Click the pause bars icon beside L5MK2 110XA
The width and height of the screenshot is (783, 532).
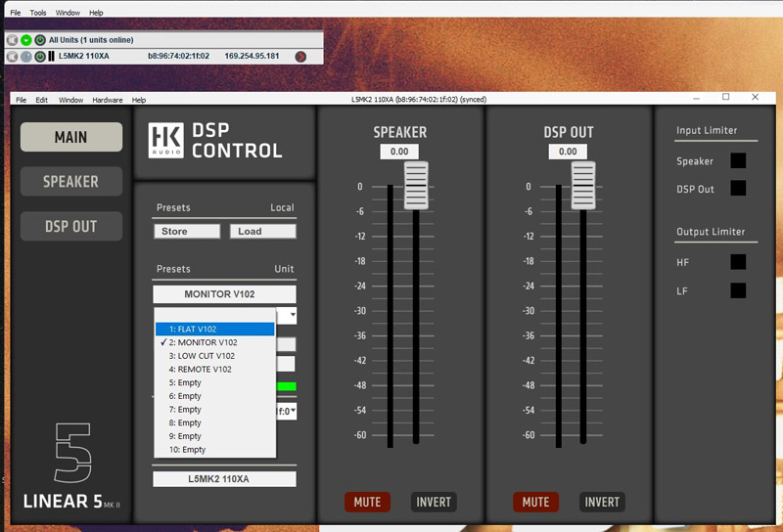(x=51, y=57)
